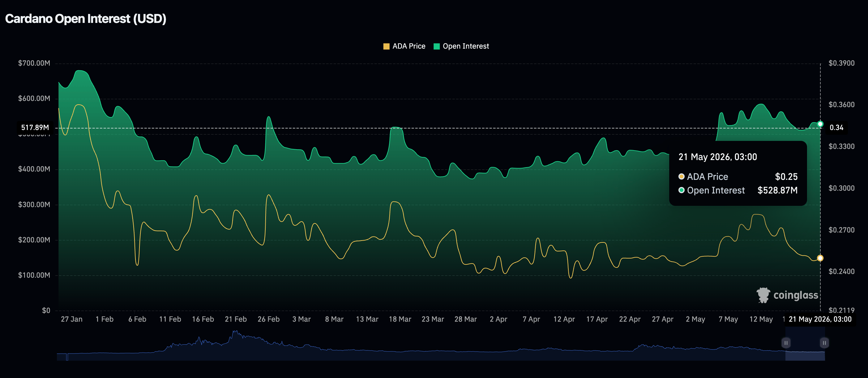Click the $0.3000 right axis label
The image size is (868, 378).
click(841, 188)
